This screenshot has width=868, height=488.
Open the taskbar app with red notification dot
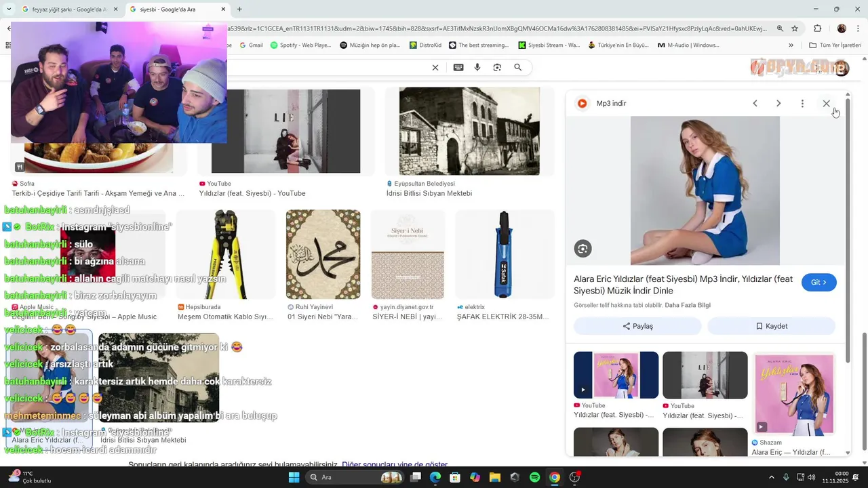(x=574, y=477)
